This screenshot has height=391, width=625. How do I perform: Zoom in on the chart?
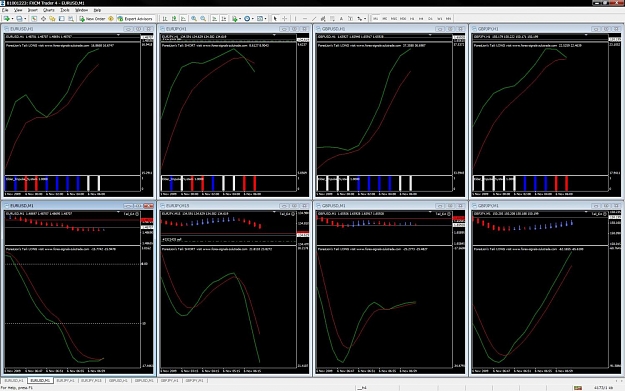(194, 18)
